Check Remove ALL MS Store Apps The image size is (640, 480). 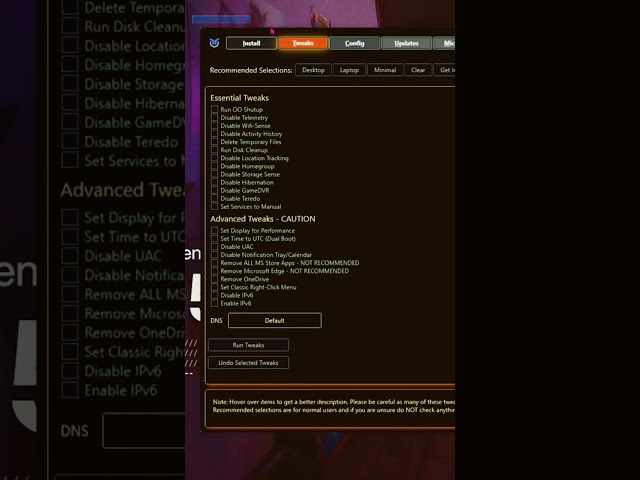tap(214, 263)
